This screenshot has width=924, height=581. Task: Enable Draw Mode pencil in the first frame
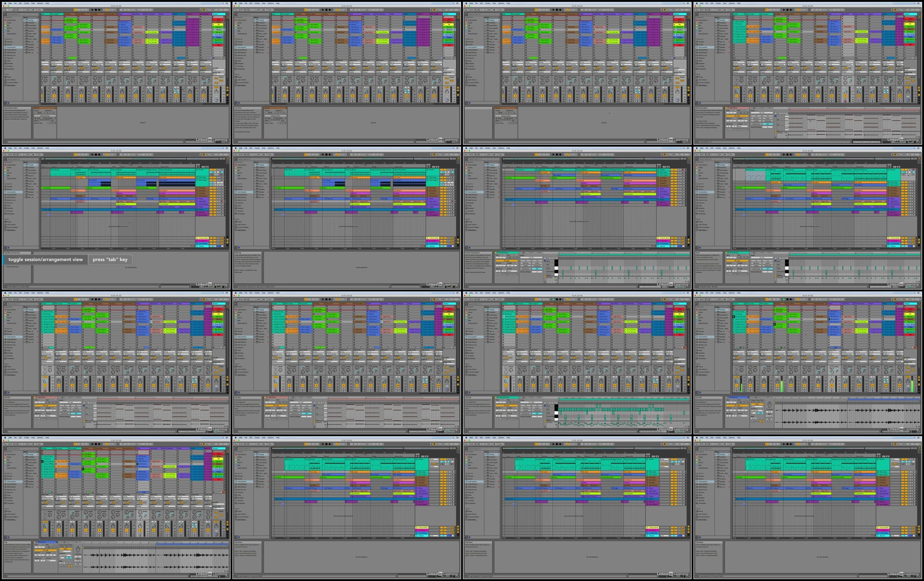pyautogui.click(x=201, y=10)
